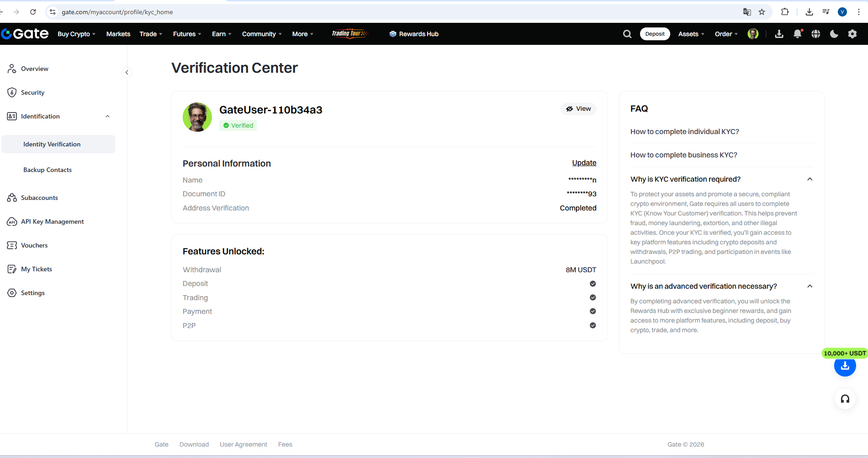Click the blue floating download button
This screenshot has width=868, height=458.
click(x=845, y=366)
